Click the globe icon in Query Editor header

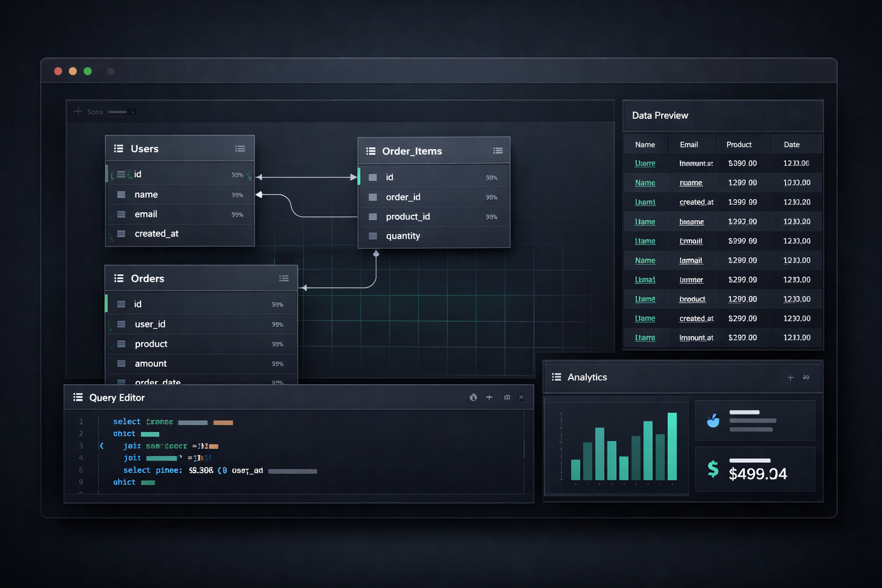click(x=473, y=397)
